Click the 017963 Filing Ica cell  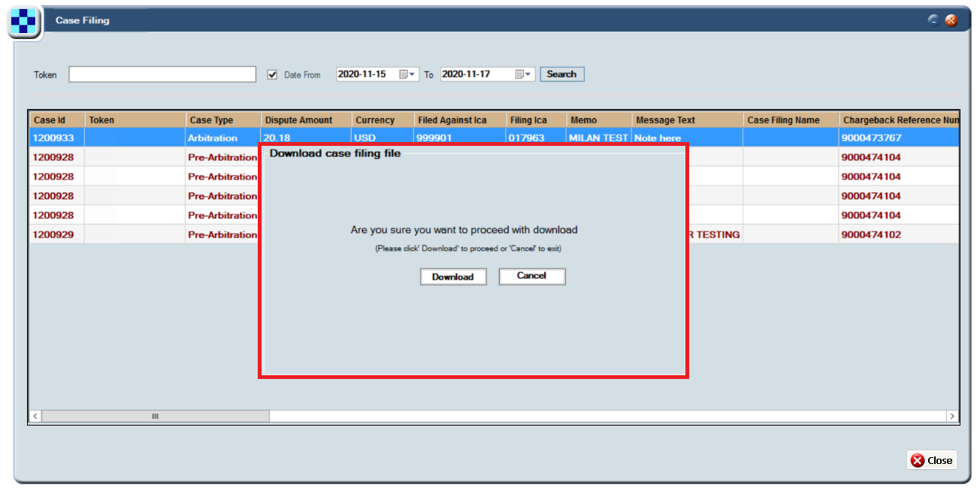(x=537, y=138)
